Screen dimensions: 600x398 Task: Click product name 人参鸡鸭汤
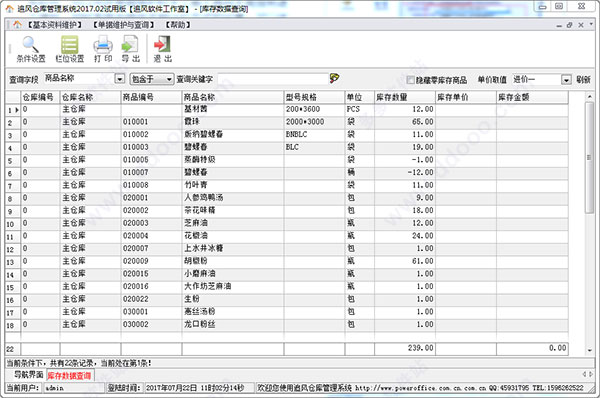tap(204, 197)
